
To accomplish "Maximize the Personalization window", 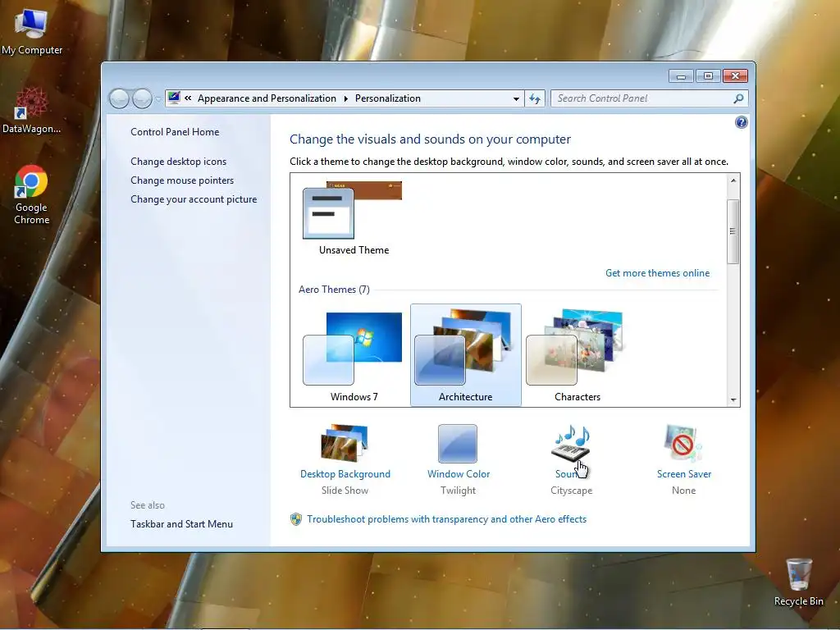I will pyautogui.click(x=708, y=76).
